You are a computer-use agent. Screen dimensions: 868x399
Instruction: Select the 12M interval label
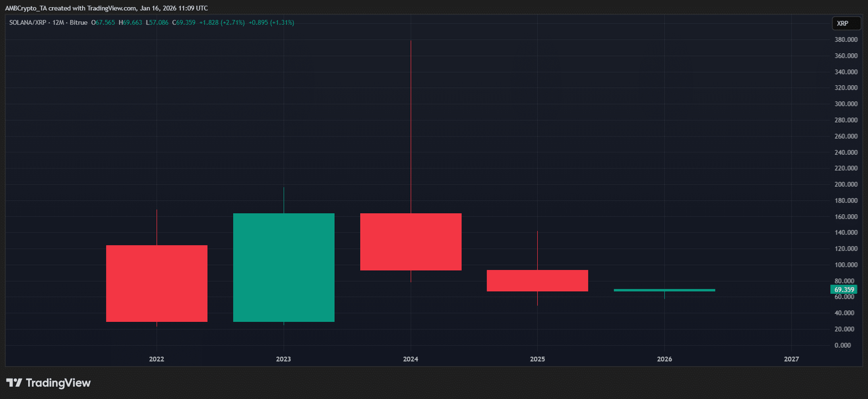(x=58, y=23)
